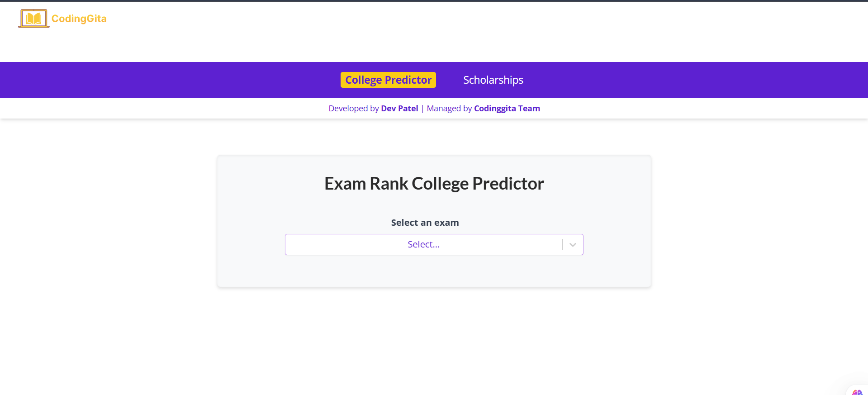The width and height of the screenshot is (868, 395).
Task: Click the Dev Patel developer link
Action: coord(399,108)
